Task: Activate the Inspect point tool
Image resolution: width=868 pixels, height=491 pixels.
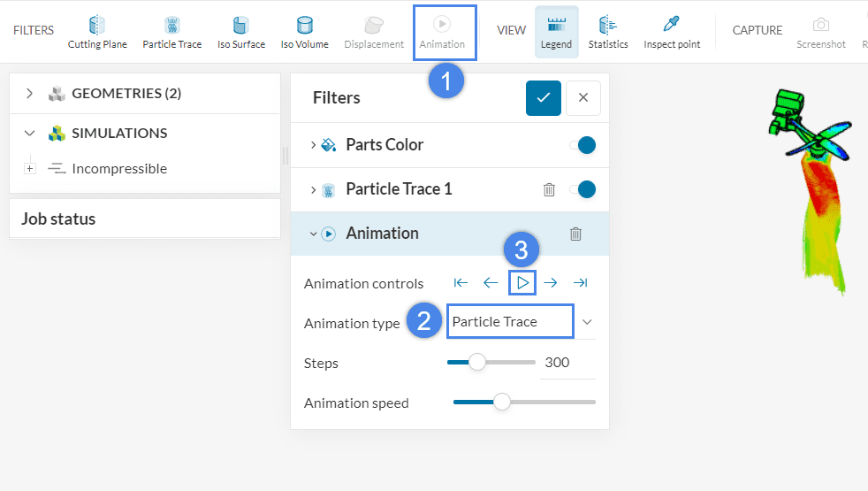Action: [672, 32]
